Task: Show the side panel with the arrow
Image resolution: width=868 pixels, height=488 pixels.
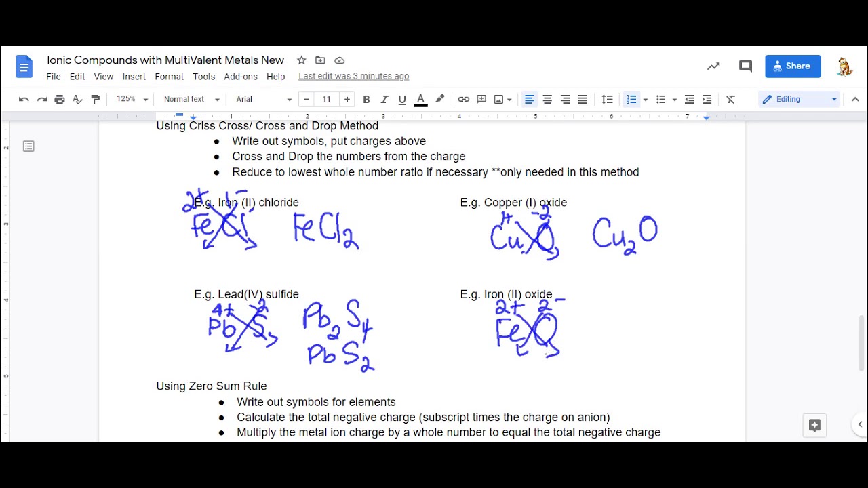Action: [859, 425]
